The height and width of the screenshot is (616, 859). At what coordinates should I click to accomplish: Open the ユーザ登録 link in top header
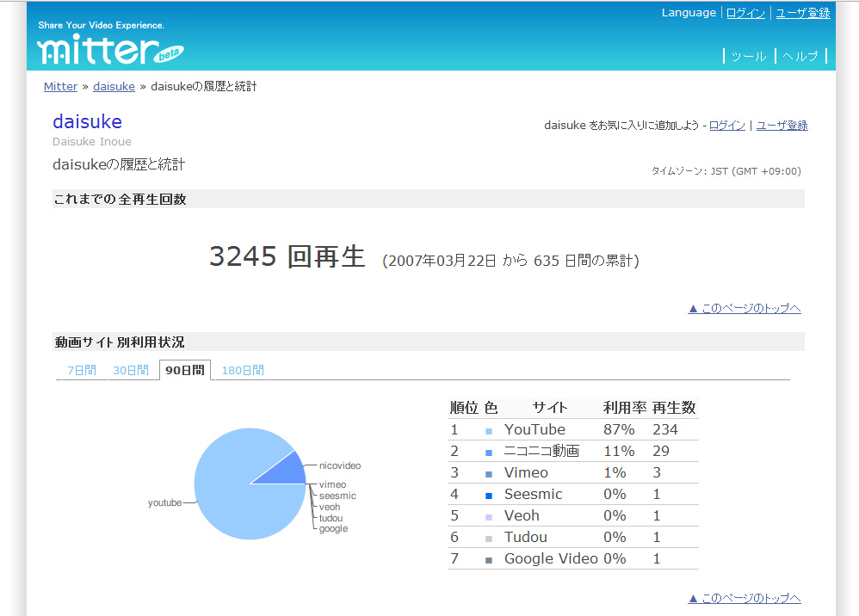(x=803, y=13)
